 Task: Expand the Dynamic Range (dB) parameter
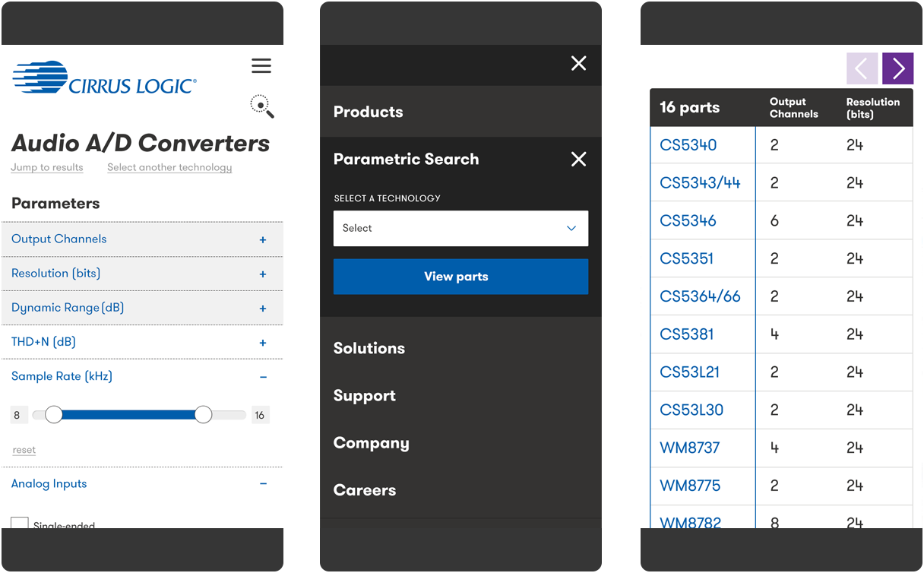click(x=263, y=308)
